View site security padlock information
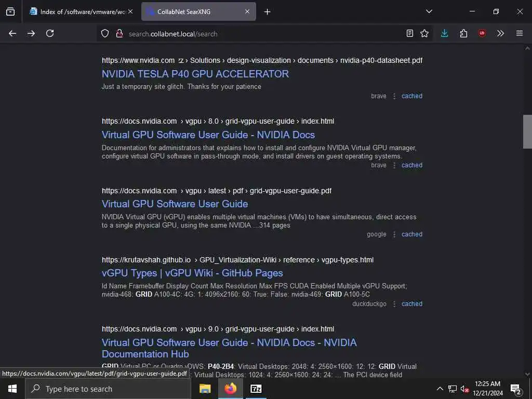 (119, 34)
